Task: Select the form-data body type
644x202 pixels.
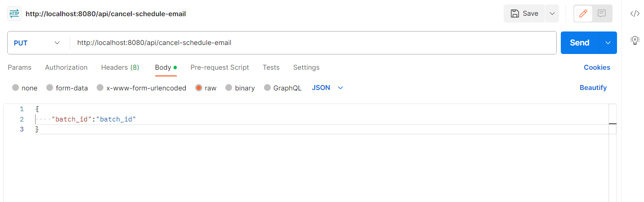Action: click(x=50, y=88)
